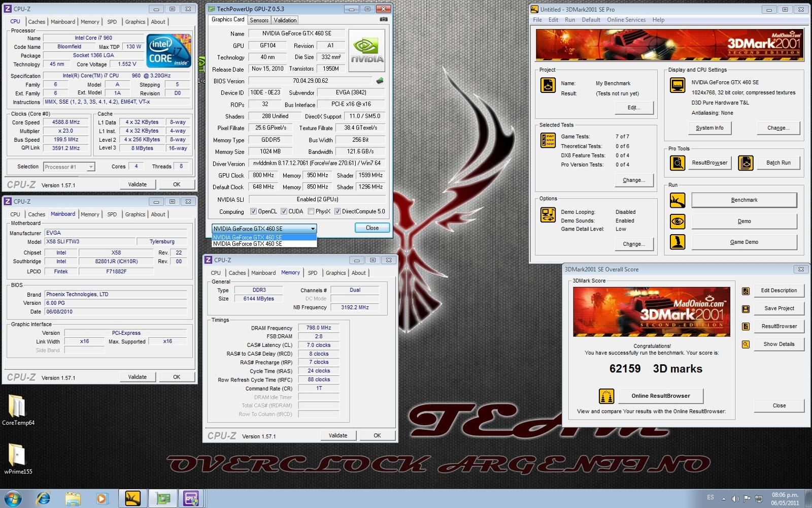The image size is (812, 508).
Task: Open SPD tab in the Memory CPU-Z window
Action: click(x=313, y=273)
